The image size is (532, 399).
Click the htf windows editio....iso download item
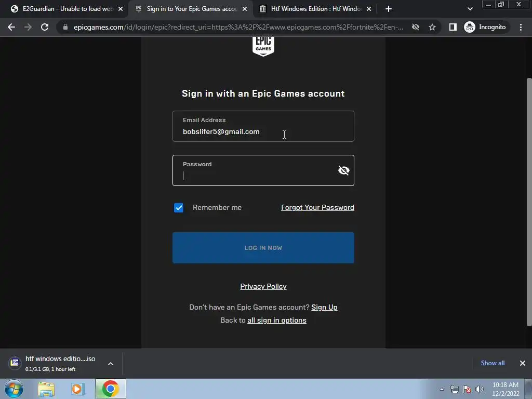60,363
